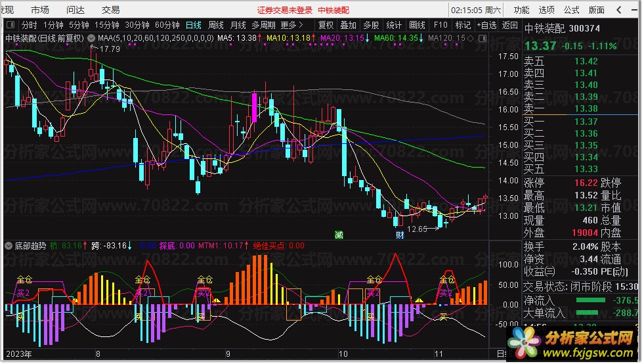
Task: Activate the 画线 drawing tool
Action: point(417,25)
